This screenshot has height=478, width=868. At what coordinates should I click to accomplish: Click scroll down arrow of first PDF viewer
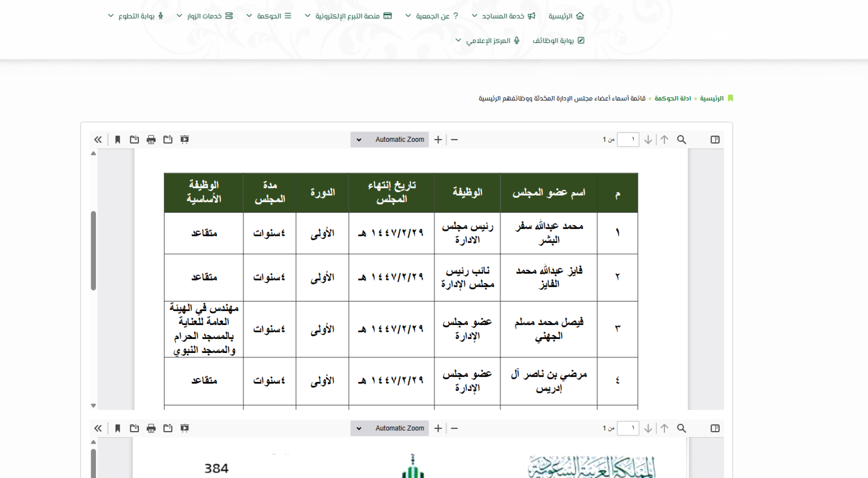(x=94, y=406)
